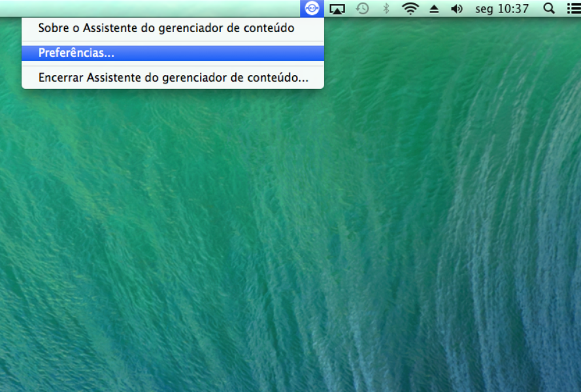The image size is (581, 392).
Task: Open the volume control icon
Action: tap(457, 8)
